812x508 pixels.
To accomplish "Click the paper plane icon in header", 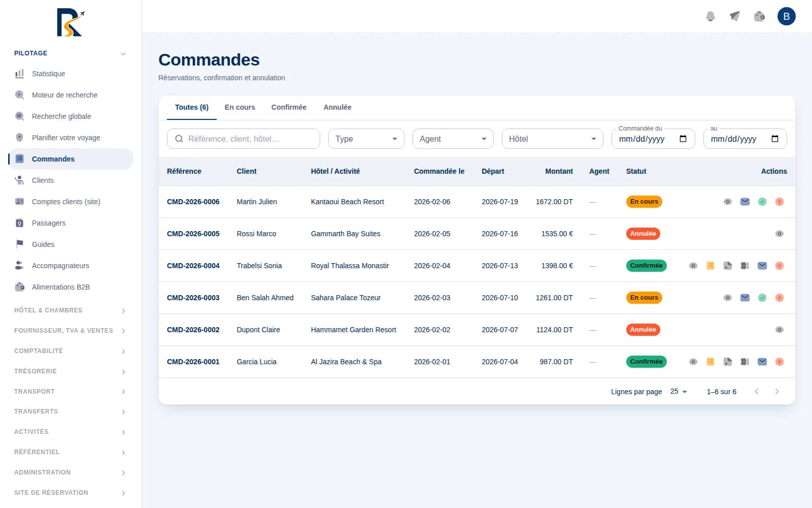I will 735,16.
